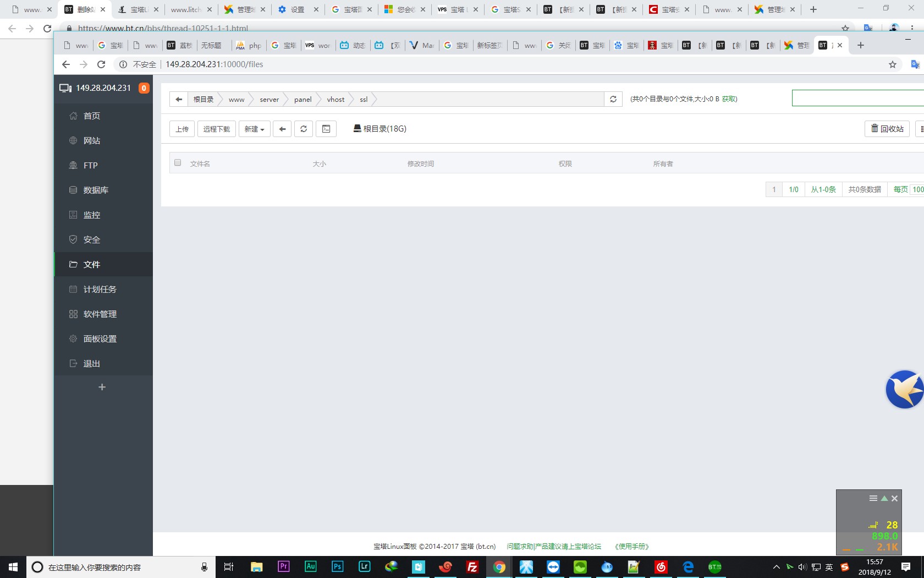This screenshot has width=924, height=578.
Task: Click the back arrow in the path bar
Action: pyautogui.click(x=178, y=99)
